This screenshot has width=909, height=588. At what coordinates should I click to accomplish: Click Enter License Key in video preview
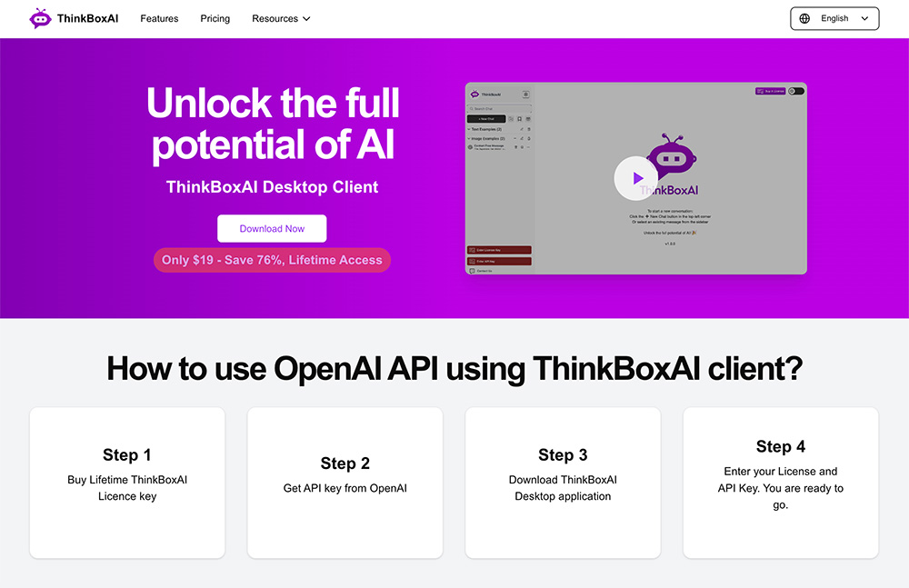[499, 250]
